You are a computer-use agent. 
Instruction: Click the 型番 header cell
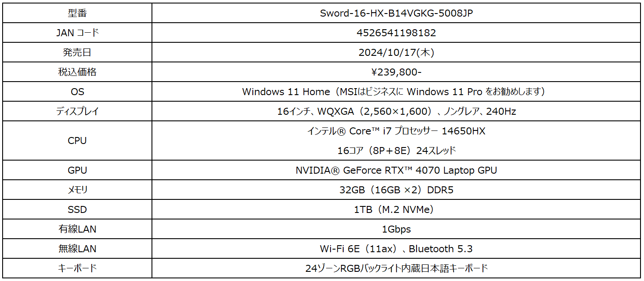coord(77,13)
